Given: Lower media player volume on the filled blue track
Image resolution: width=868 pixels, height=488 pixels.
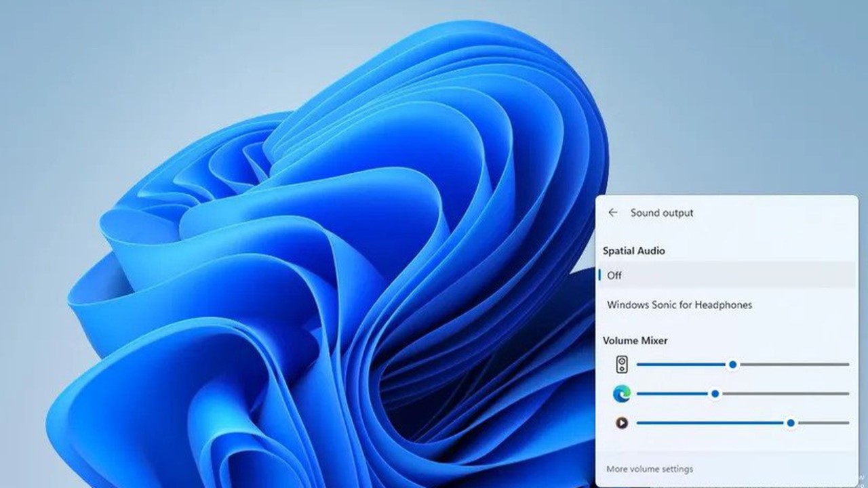Looking at the screenshot, I should click(711, 423).
